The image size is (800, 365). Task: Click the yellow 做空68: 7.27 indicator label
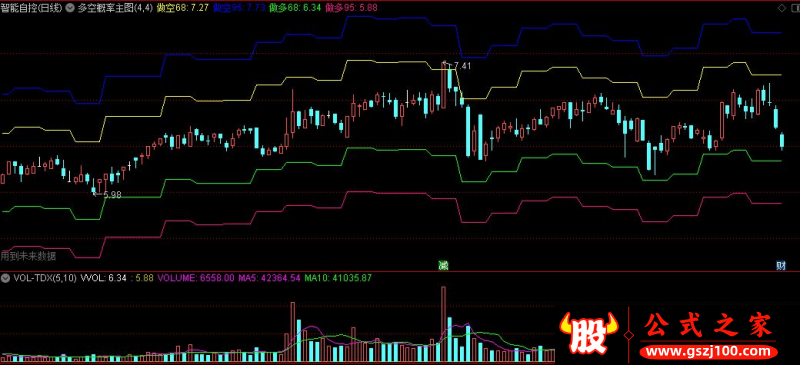pyautogui.click(x=183, y=8)
